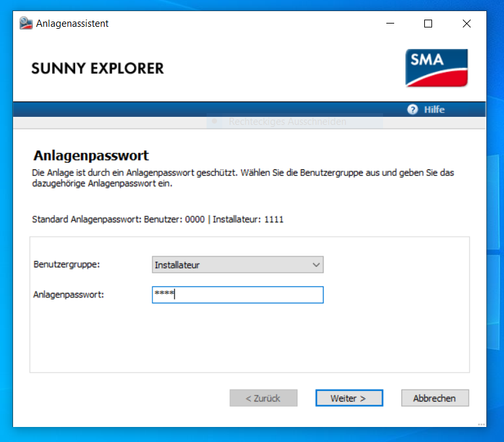Click the Standard Anlagenpasswort hint line
The width and height of the screenshot is (504, 442).
[x=158, y=219]
